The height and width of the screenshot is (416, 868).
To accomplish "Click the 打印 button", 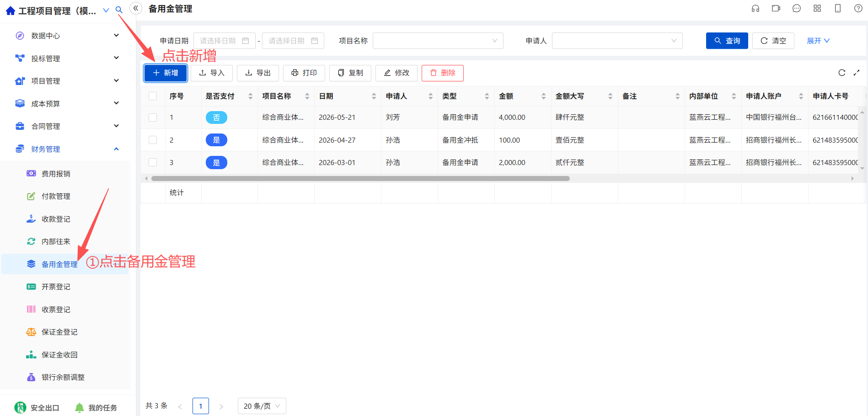I will (x=304, y=73).
